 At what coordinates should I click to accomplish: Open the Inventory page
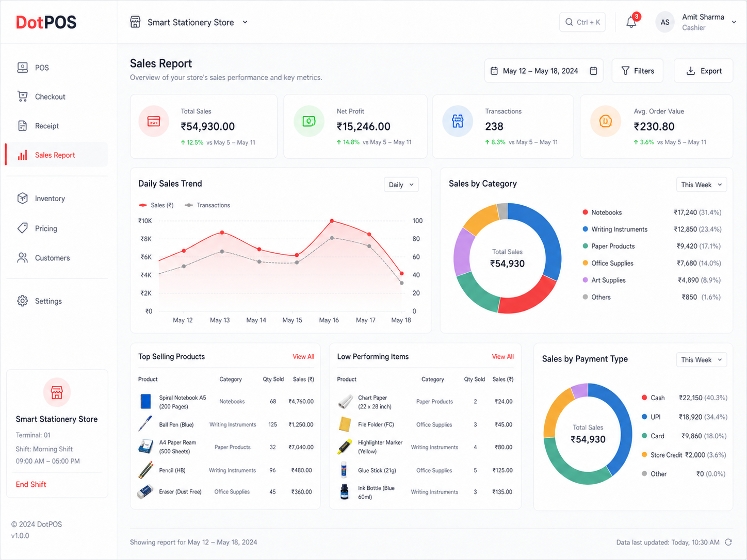[x=57, y=199]
